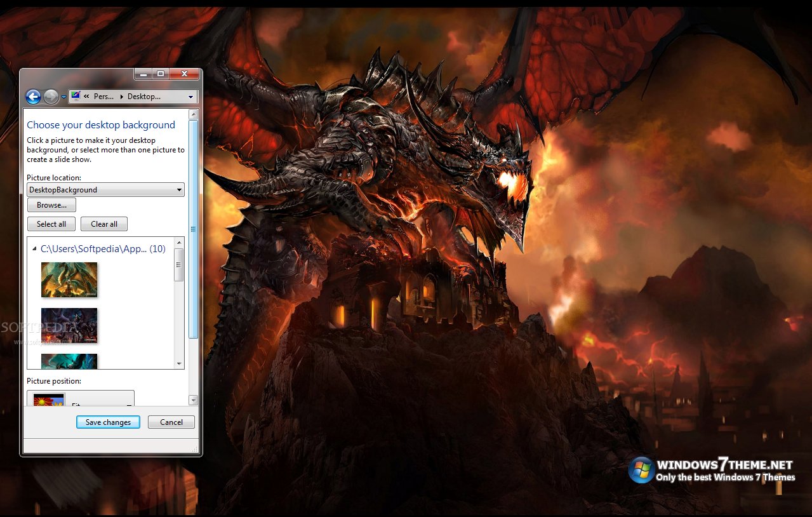
Task: Select the 'Desktop...' breadcrumb in address bar
Action: coord(143,97)
